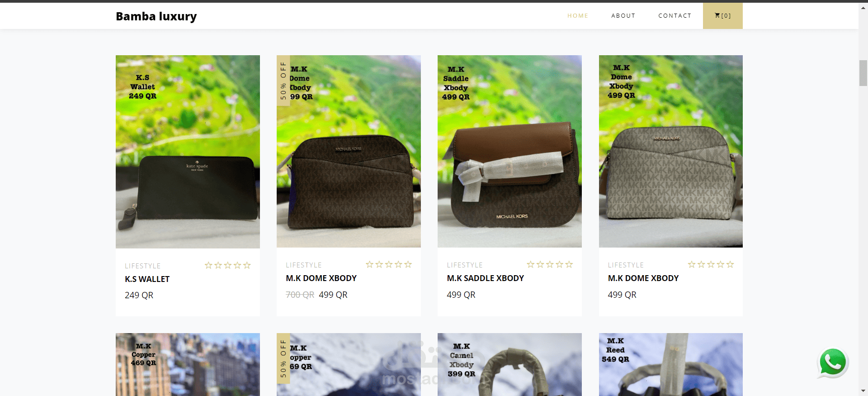Click the Bamba luxury site logo
The height and width of the screenshot is (396, 868).
[x=156, y=16]
